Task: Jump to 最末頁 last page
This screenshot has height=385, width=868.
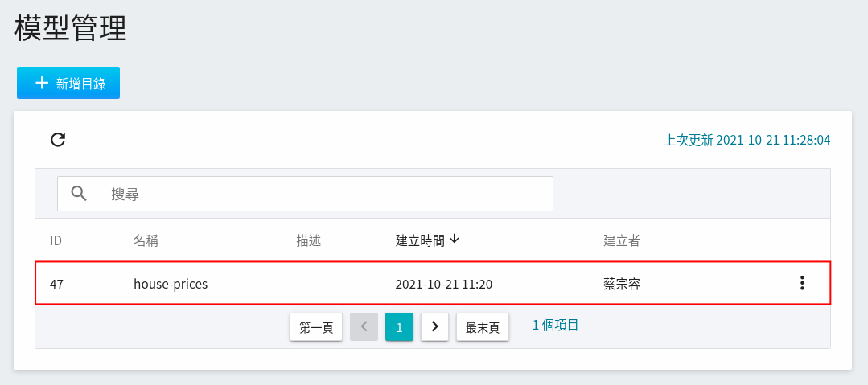Action: click(x=482, y=327)
